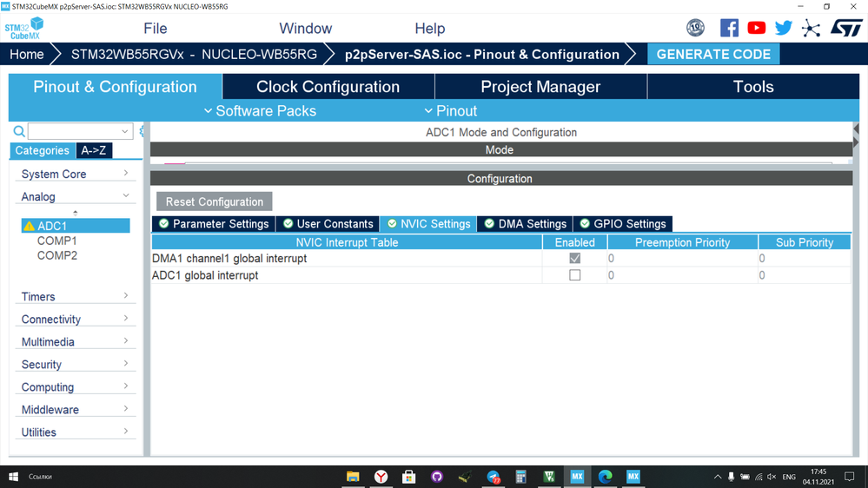
Task: Expand Utilities category
Action: [x=76, y=432]
